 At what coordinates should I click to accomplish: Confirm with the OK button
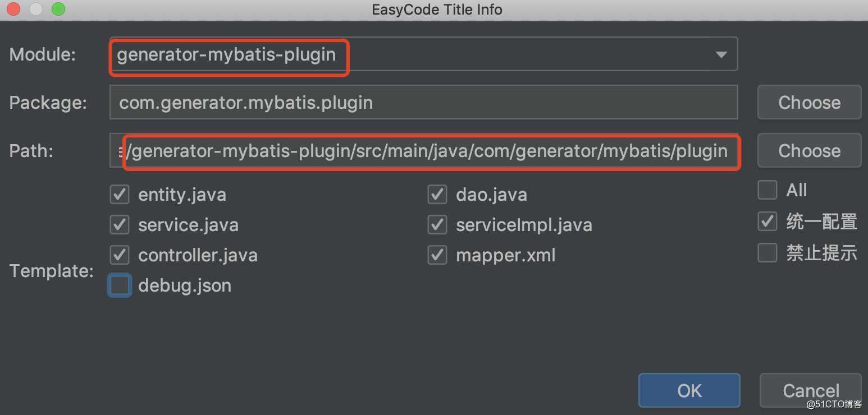[x=689, y=390]
